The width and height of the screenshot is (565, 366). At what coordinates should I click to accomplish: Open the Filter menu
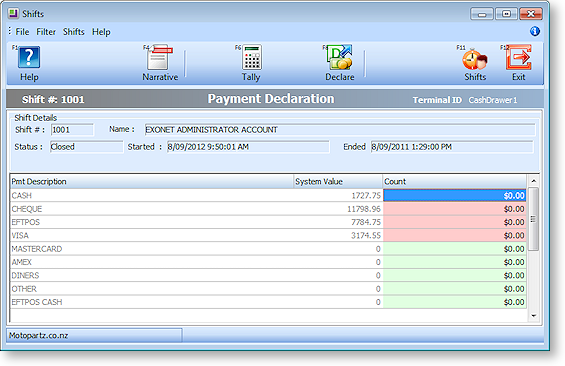pyautogui.click(x=46, y=32)
